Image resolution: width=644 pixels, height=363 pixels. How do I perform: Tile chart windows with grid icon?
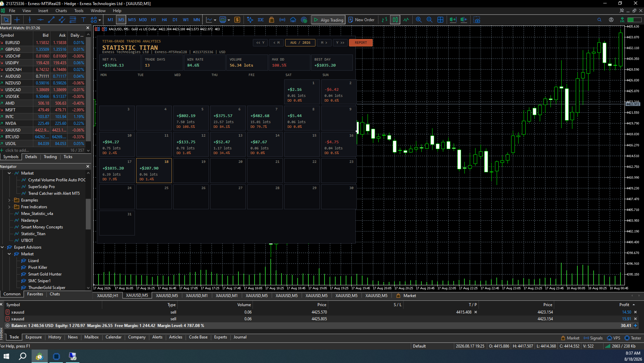440,20
